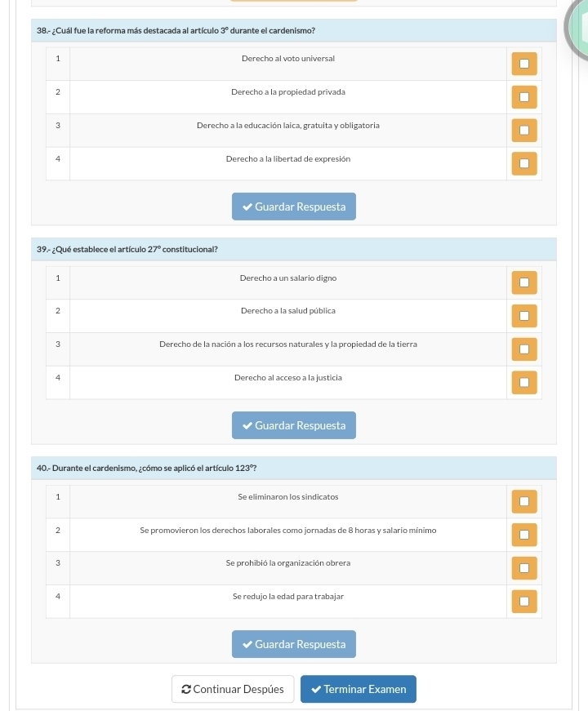The width and height of the screenshot is (588, 711).
Task: Mark 'Derecho de la nación a los recursos' answer
Action: click(525, 349)
